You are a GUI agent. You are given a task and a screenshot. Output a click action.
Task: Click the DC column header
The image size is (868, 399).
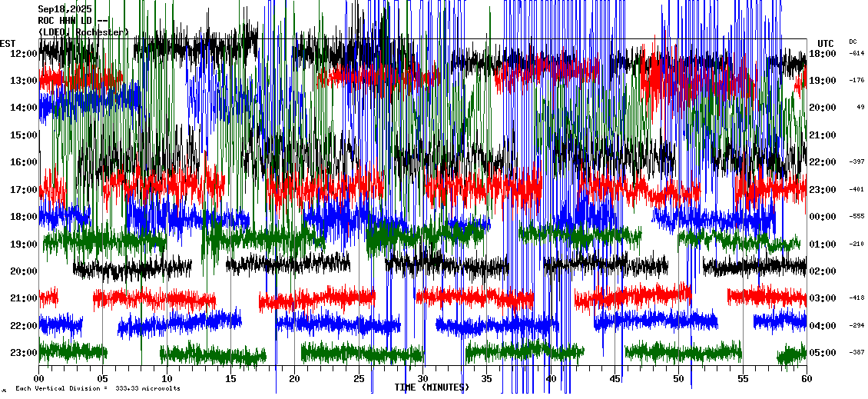click(853, 42)
